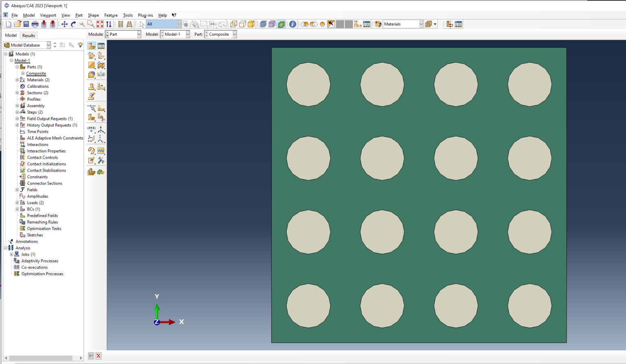The height and width of the screenshot is (364, 626).
Task: Select the Magnify View tool
Action: (x=82, y=24)
